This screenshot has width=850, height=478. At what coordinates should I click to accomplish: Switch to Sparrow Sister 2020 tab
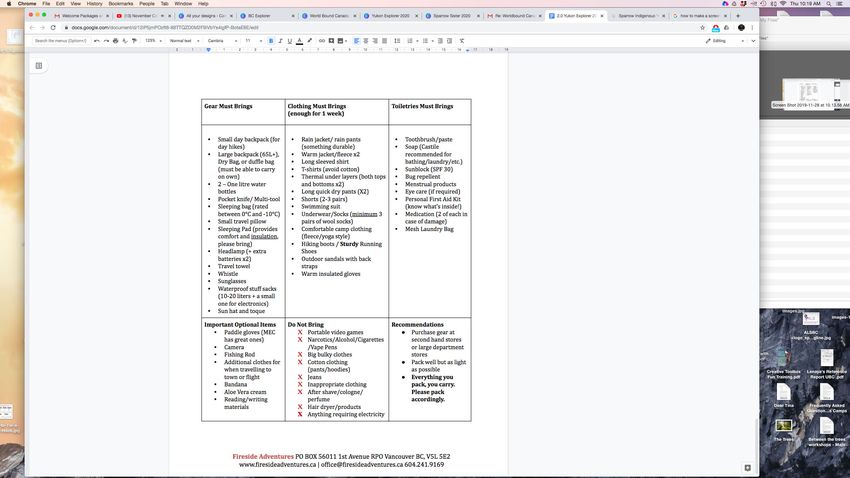coord(452,16)
